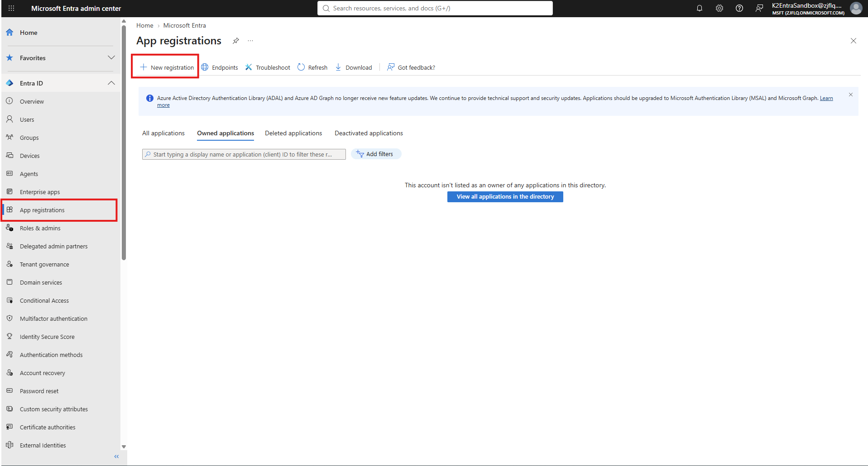This screenshot has width=868, height=466.
Task: Click Troubleshoot in the toolbar
Action: 268,67
